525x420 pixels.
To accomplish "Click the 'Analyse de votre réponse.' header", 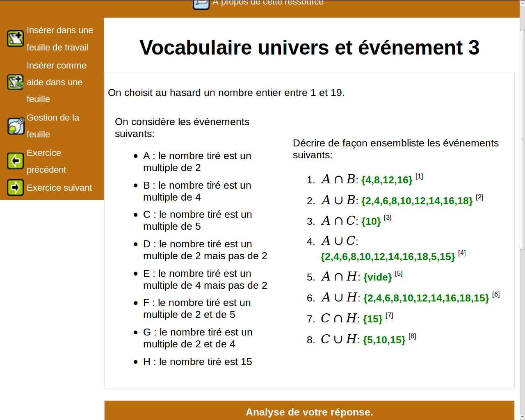I will pyautogui.click(x=309, y=412).
